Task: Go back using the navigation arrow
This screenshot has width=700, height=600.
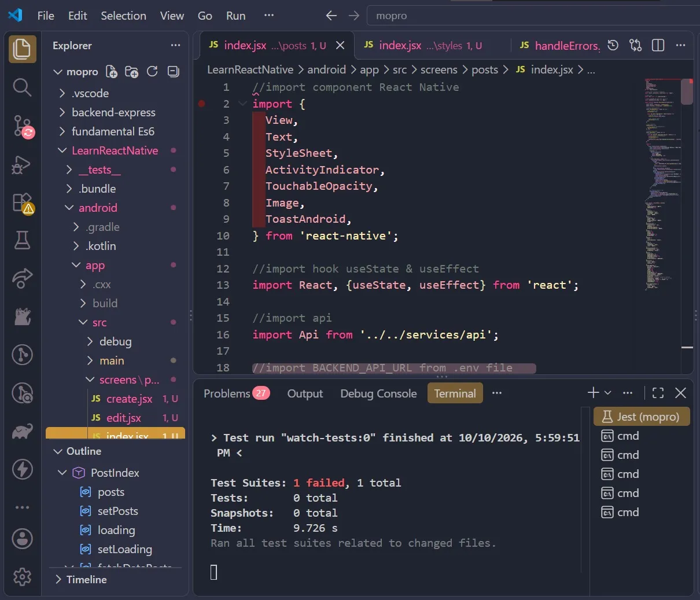Action: pos(331,16)
